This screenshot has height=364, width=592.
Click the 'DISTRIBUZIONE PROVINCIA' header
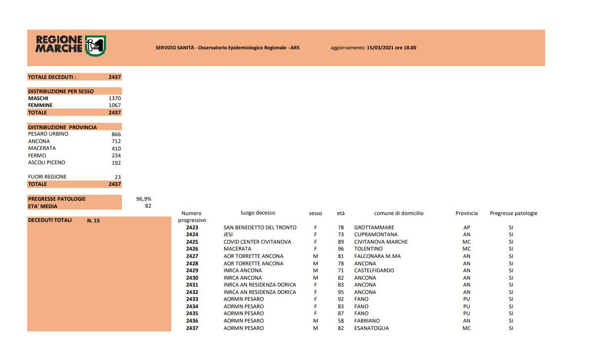pyautogui.click(x=62, y=127)
